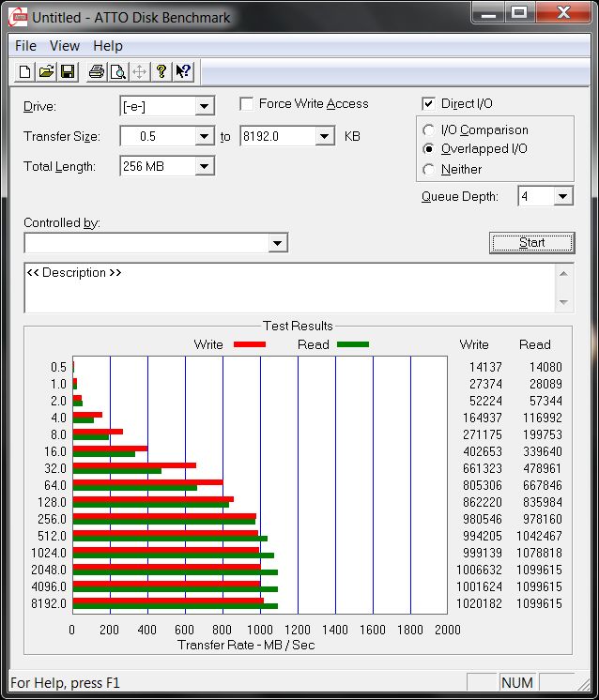The height and width of the screenshot is (700, 599).
Task: Maximize the ATTO Disk Benchmark window
Action: [x=519, y=13]
